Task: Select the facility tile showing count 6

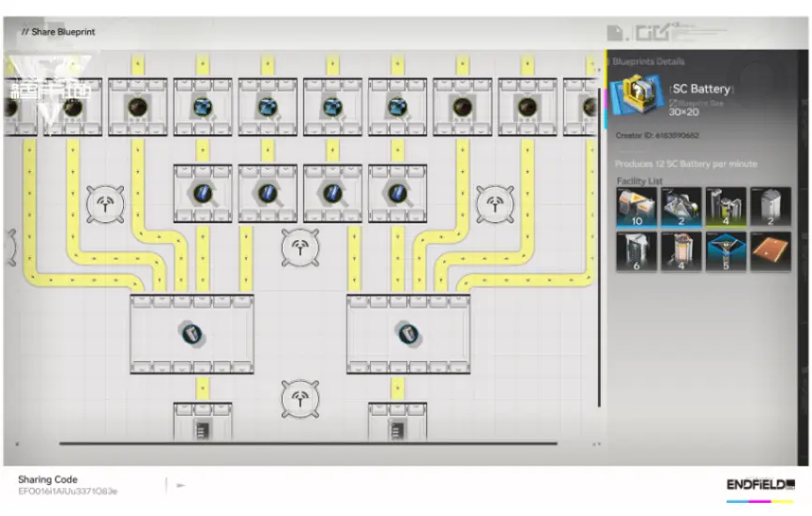Action: pos(637,252)
